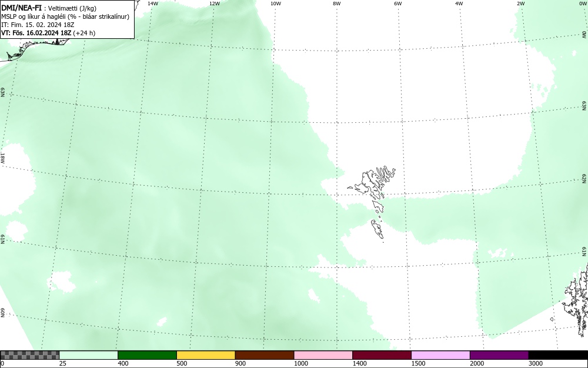The width and height of the screenshot is (588, 368).
Task: Click the 'Veltimætti (J/kg)' label
Action: pyautogui.click(x=72, y=9)
